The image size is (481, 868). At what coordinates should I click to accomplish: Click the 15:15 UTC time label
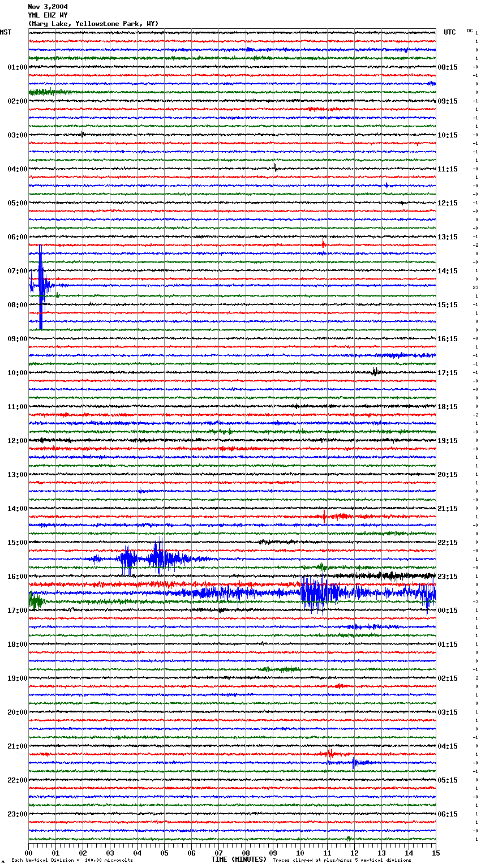click(448, 305)
